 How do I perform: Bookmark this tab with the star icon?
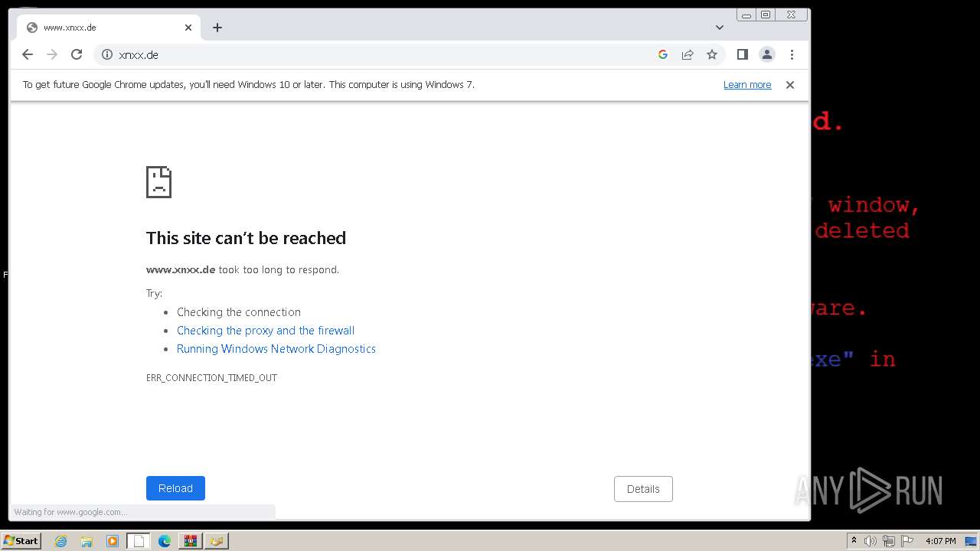point(712,54)
